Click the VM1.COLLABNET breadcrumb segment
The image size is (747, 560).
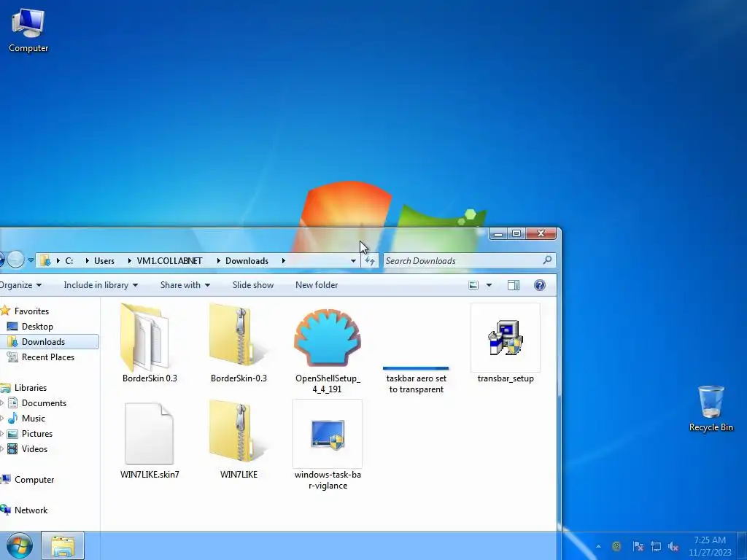[x=169, y=261]
